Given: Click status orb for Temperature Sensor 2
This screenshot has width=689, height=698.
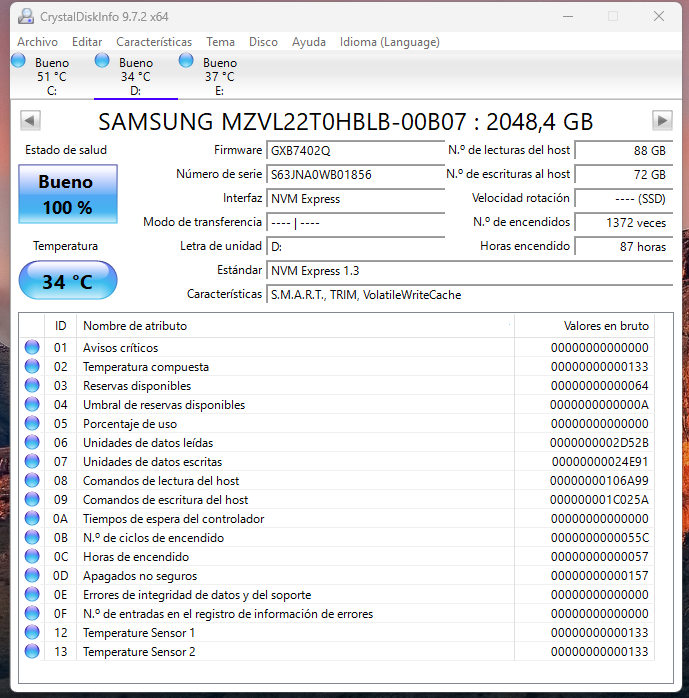Looking at the screenshot, I should click(32, 652).
